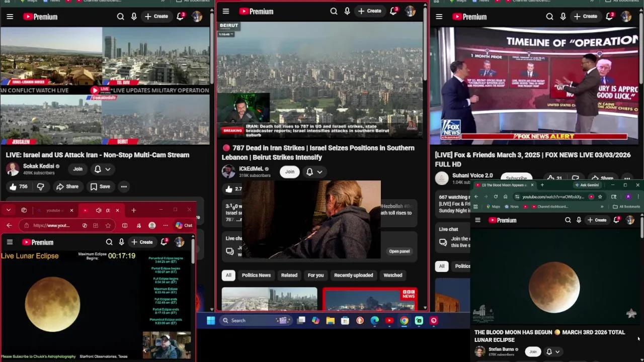Viewport: 644px width, 362px height.
Task: Click taskbar Search box
Action: coord(256,320)
